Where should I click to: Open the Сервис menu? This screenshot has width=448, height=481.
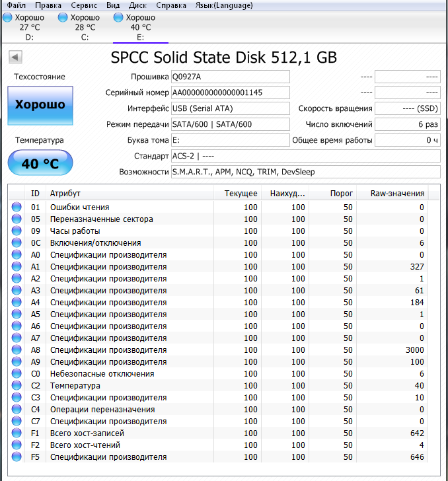pos(84,5)
